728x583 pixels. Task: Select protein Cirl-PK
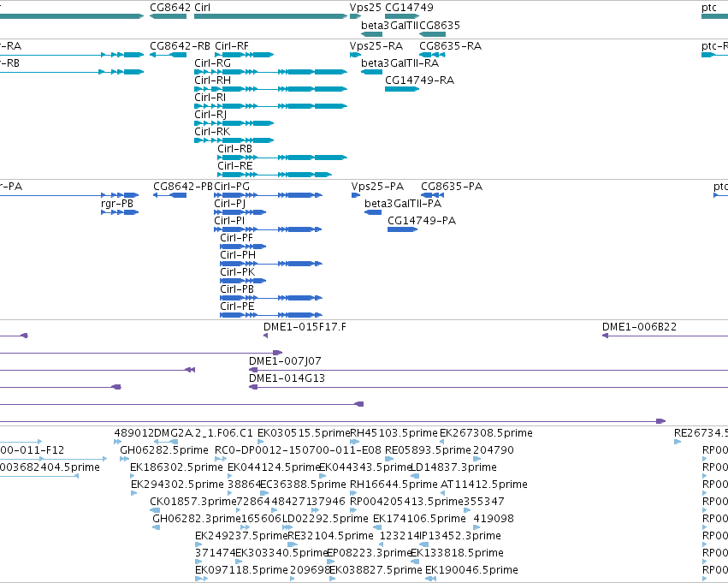coord(243,281)
